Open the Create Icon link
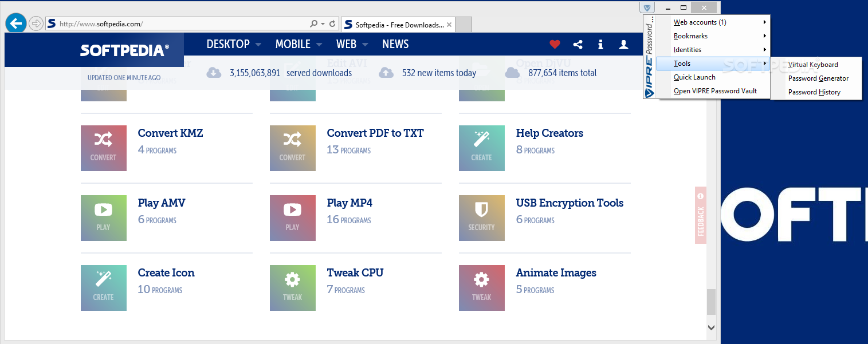 click(166, 273)
